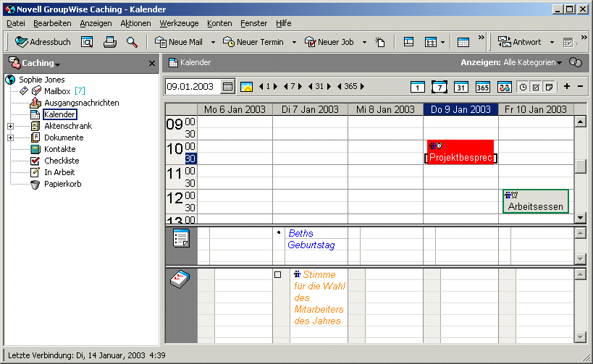Open the Bearbeiten menu
Screen dimensions: 593x364
tap(52, 23)
